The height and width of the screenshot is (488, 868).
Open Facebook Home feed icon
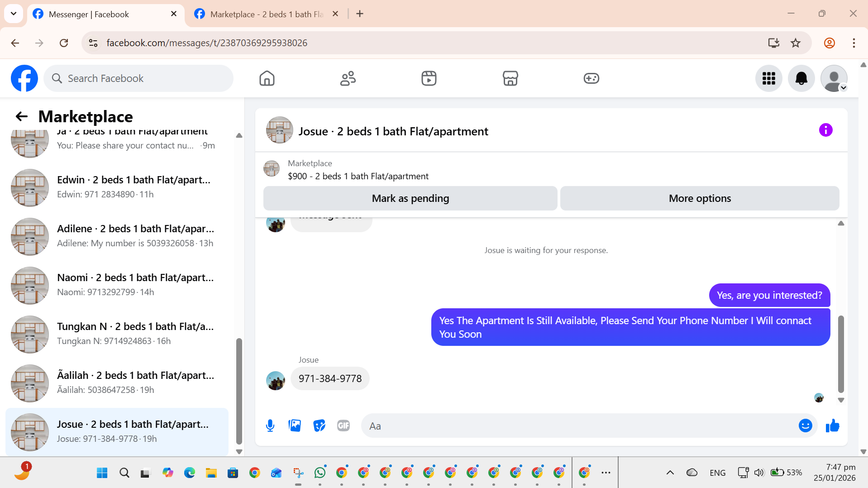267,78
